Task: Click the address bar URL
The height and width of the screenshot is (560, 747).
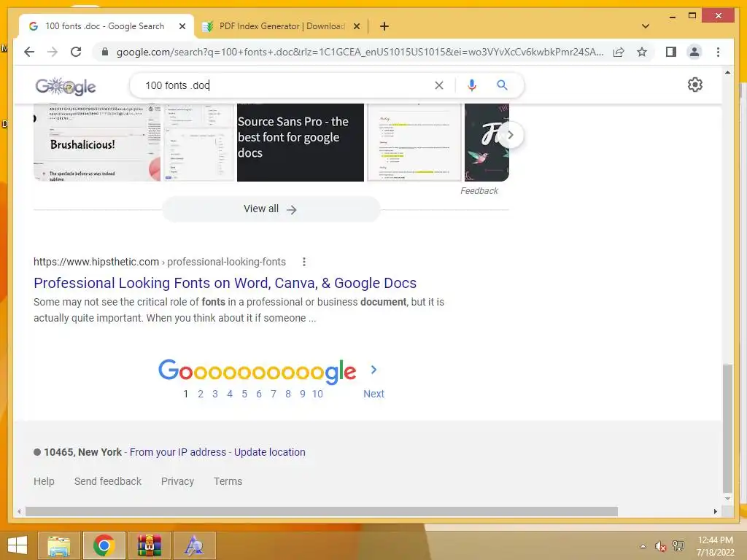Action: click(360, 52)
